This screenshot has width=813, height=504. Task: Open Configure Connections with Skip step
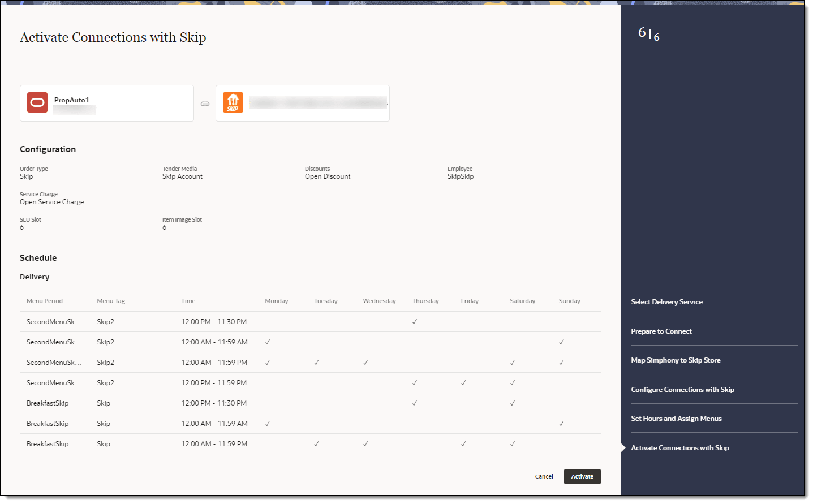tap(682, 390)
